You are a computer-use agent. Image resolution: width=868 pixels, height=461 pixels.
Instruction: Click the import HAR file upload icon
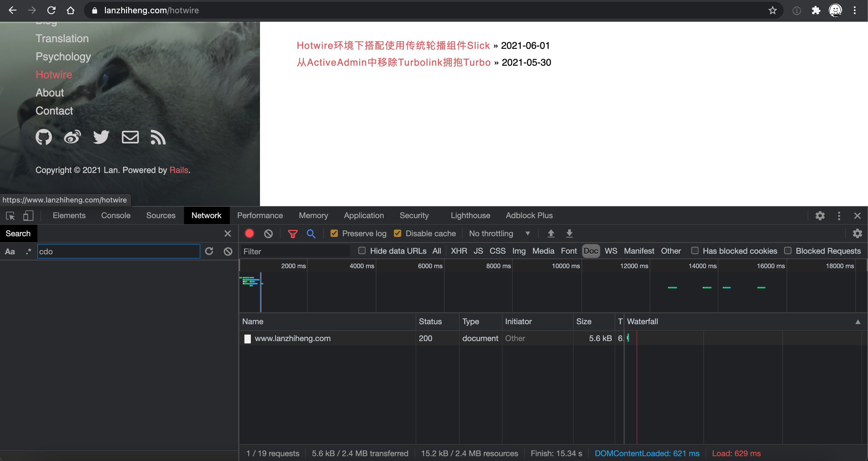pos(551,233)
